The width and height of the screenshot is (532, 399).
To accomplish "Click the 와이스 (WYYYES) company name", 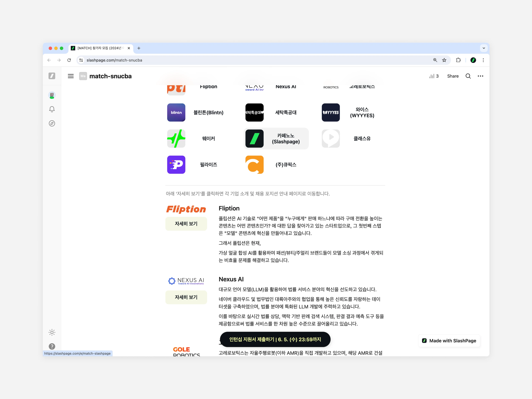I will pyautogui.click(x=362, y=113).
